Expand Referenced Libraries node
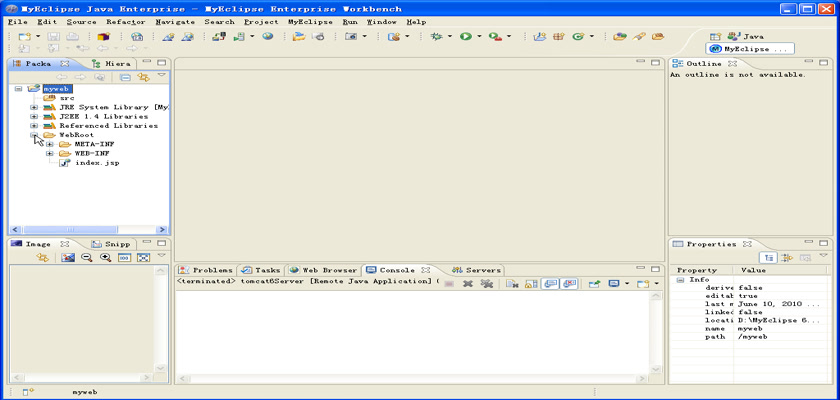The image size is (840, 400). click(x=34, y=126)
